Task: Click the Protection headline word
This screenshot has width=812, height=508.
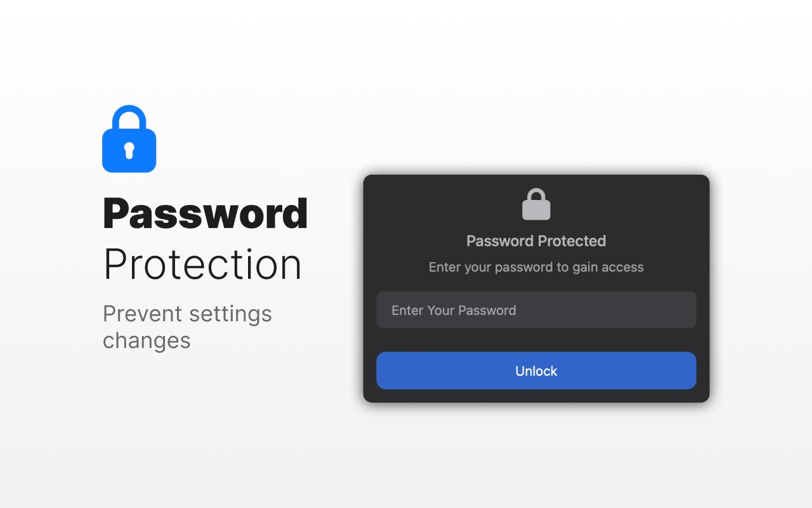Action: click(x=202, y=264)
